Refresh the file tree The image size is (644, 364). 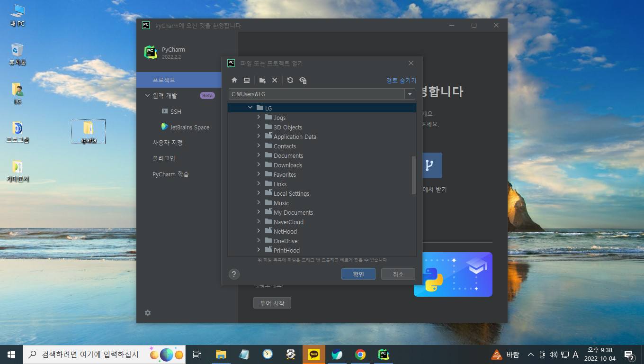[290, 80]
